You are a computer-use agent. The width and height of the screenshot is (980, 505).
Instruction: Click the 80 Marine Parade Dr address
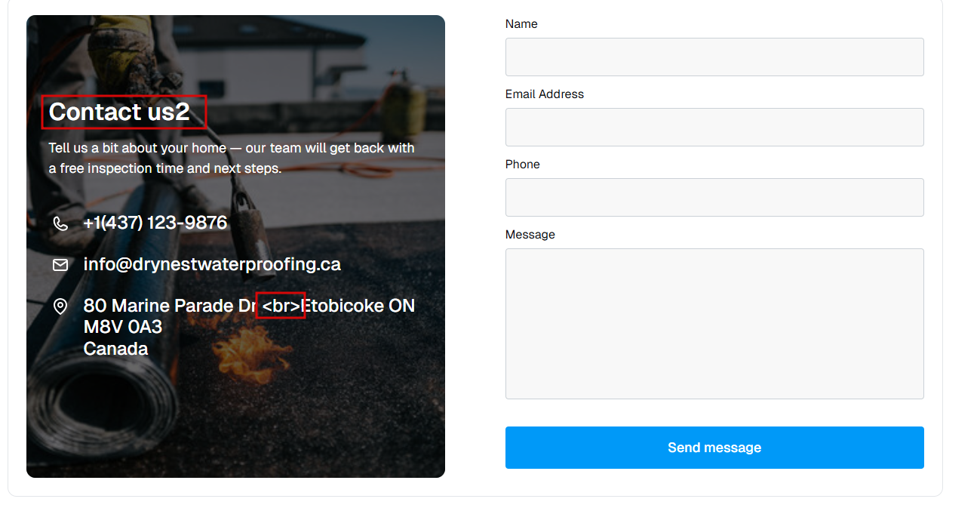[170, 306]
